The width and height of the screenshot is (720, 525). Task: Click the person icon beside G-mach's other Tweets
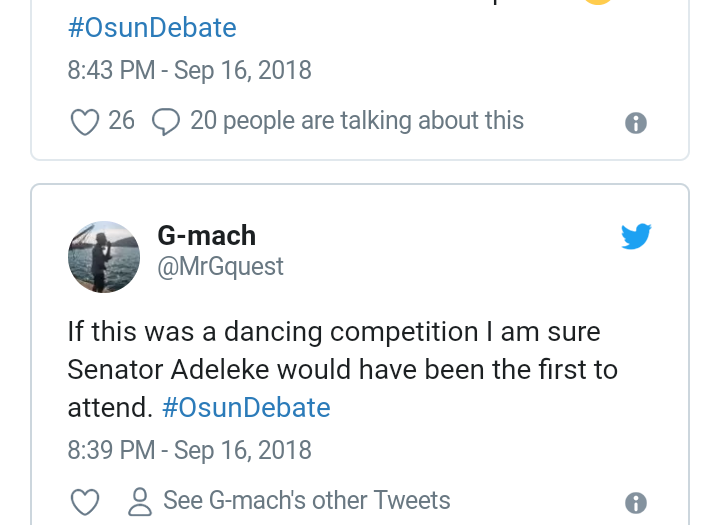[141, 501]
